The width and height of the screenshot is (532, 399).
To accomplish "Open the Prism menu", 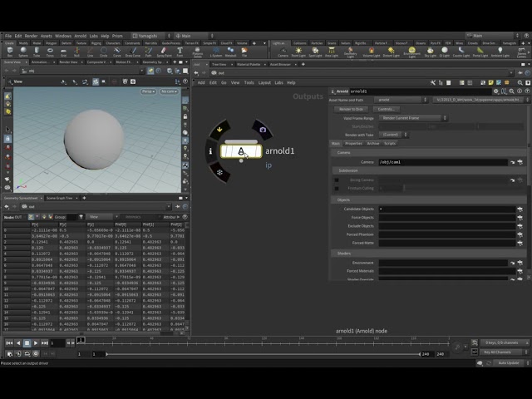I will [x=117, y=36].
